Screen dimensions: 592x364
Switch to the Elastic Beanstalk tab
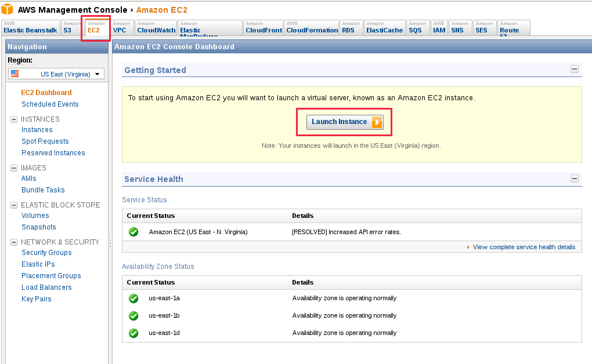(x=31, y=28)
